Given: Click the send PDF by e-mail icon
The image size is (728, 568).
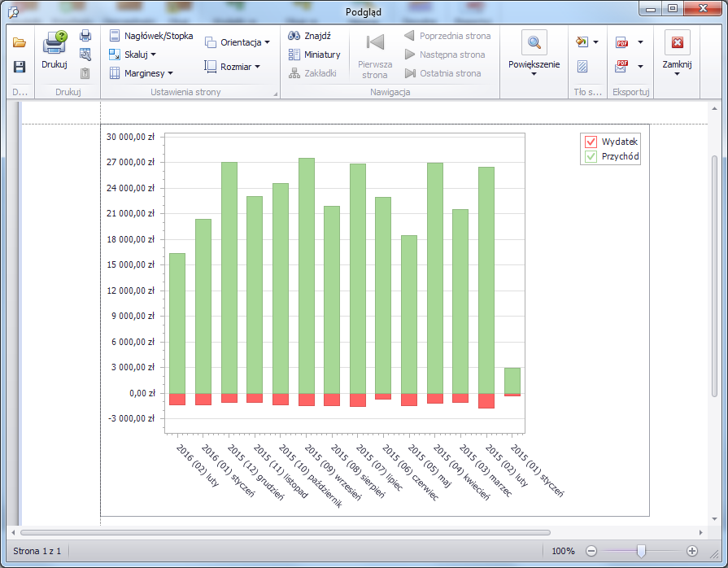Looking at the screenshot, I should (622, 67).
